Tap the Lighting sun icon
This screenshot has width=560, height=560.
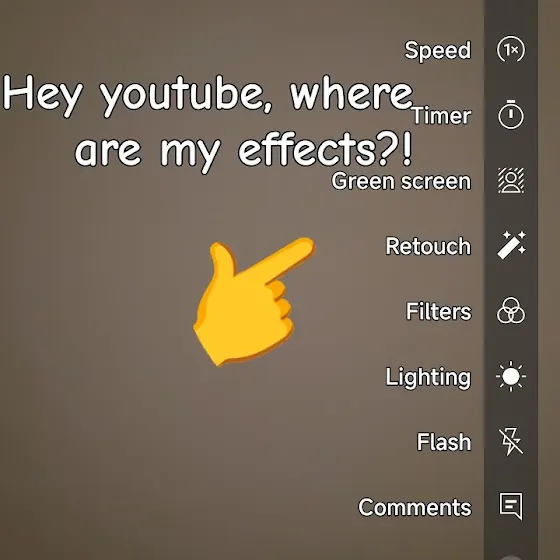pyautogui.click(x=511, y=376)
